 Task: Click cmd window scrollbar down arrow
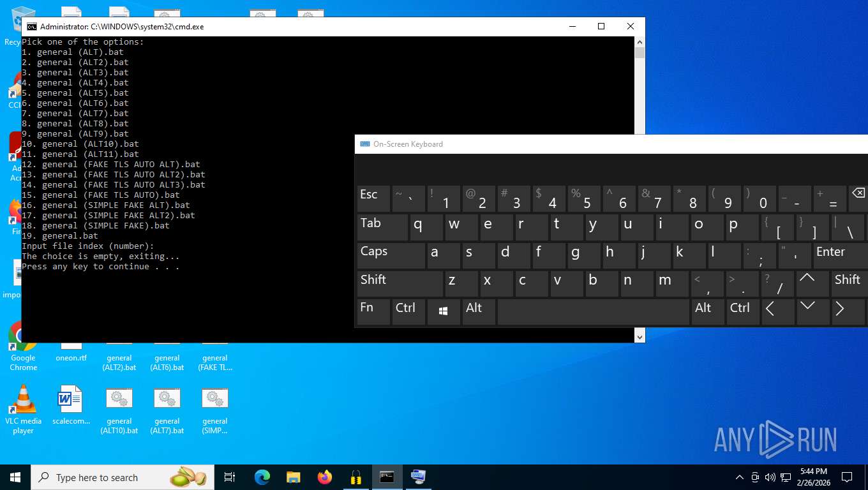640,336
